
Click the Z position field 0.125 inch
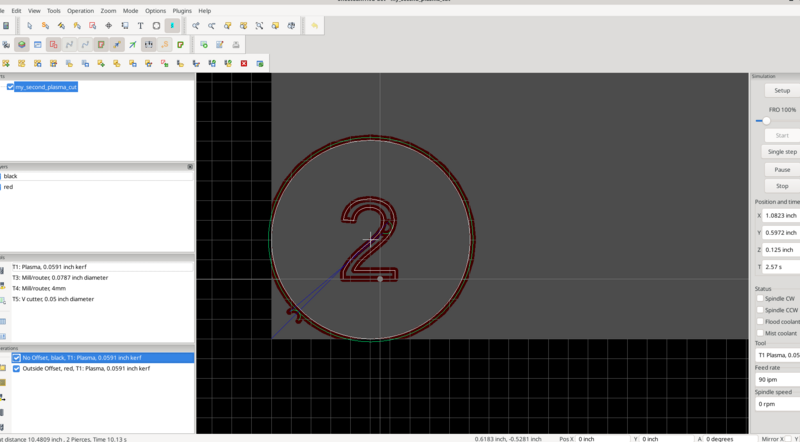point(781,250)
